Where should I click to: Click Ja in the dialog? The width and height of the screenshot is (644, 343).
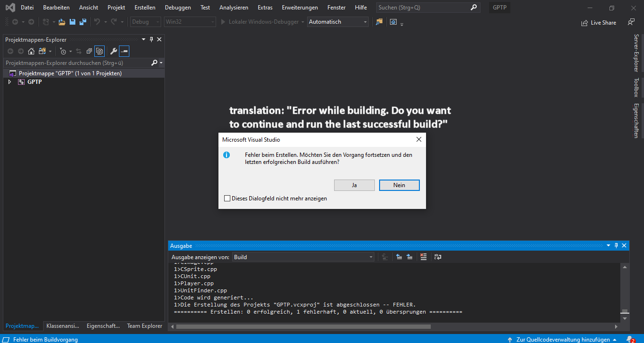[354, 185]
